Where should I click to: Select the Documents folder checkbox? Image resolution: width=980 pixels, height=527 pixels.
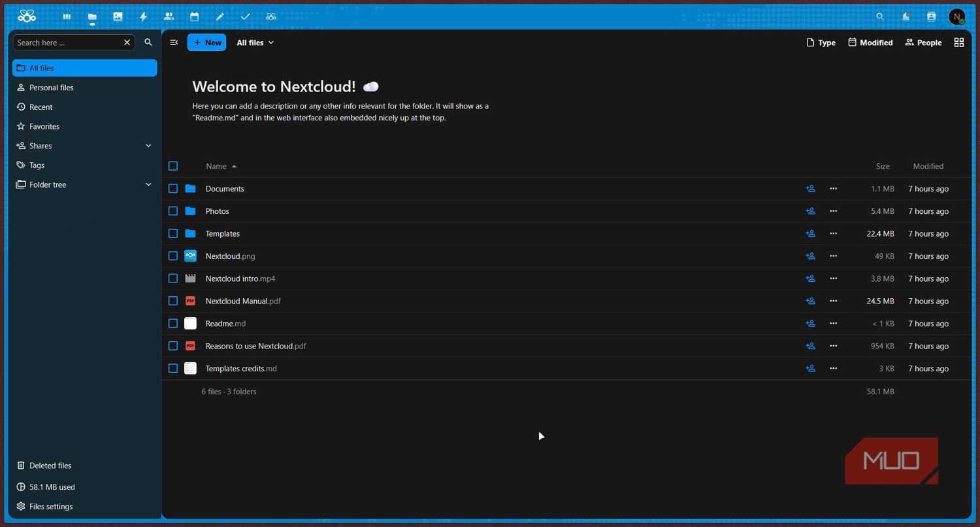(173, 189)
